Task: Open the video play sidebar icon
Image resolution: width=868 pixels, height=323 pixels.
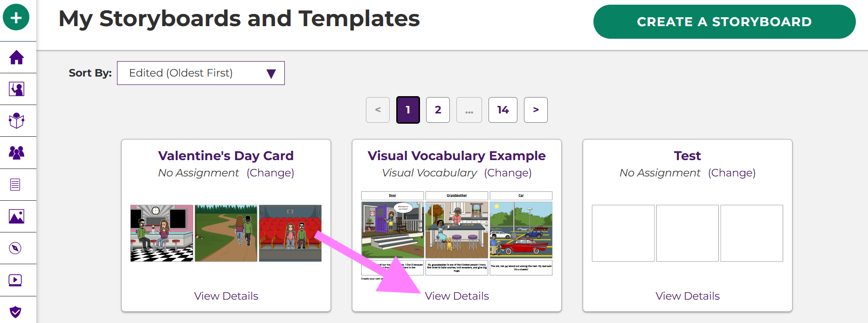Action: (x=15, y=280)
